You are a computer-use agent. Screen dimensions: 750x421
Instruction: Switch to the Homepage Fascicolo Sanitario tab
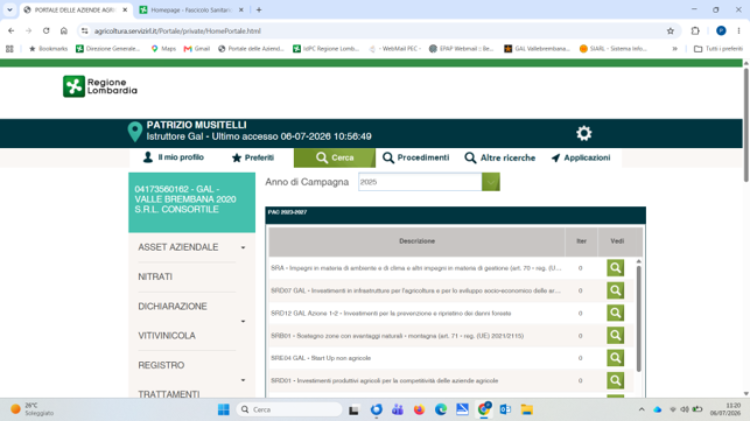click(191, 10)
